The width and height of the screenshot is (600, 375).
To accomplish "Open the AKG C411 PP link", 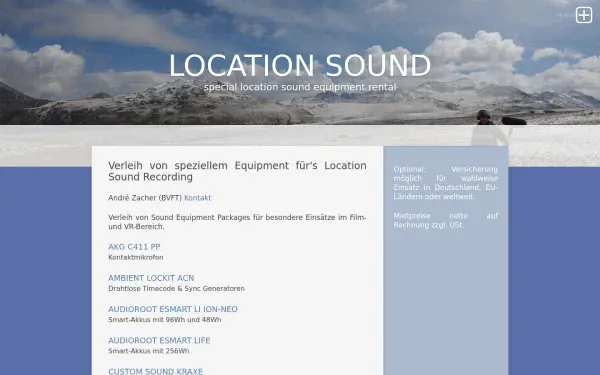I will 134,247.
